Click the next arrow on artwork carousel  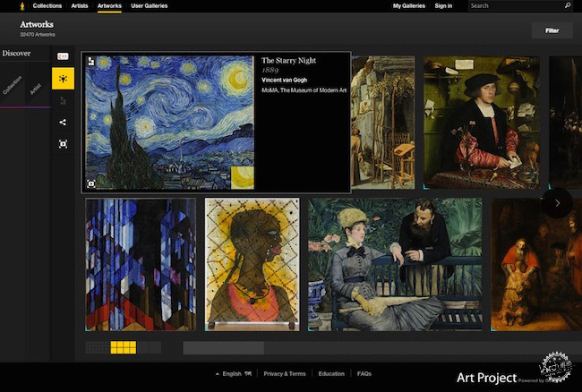coord(557,203)
